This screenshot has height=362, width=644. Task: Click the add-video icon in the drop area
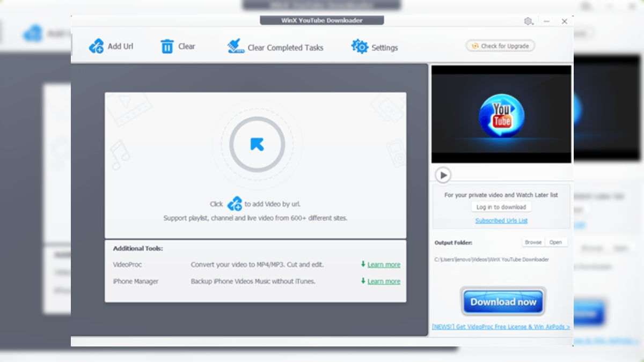click(x=235, y=203)
